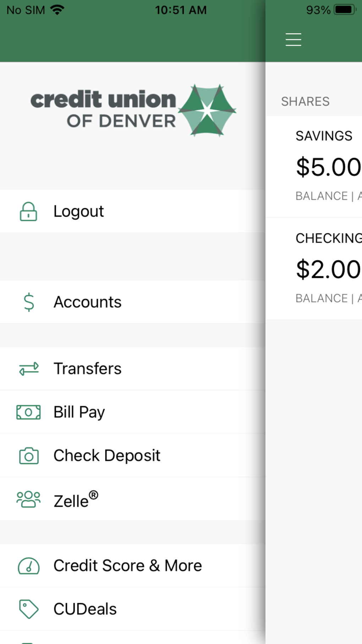Tap the Credit Union of Denver logo

click(133, 110)
